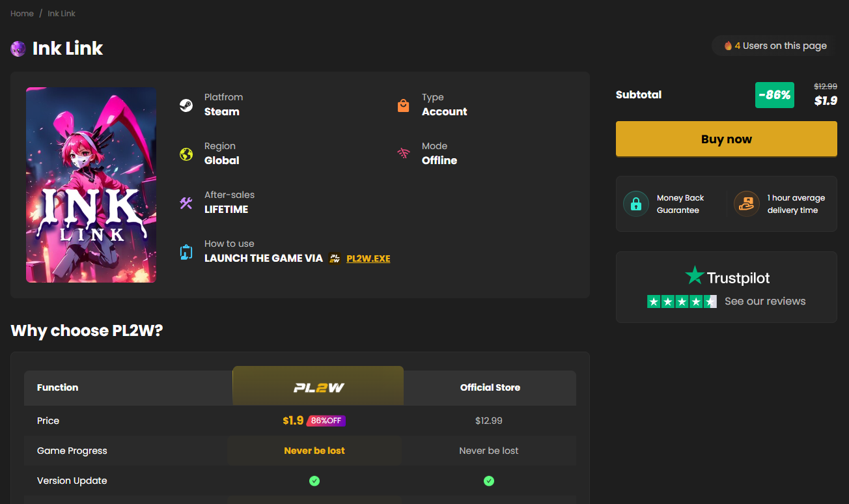Open See our reviews on Trustpilot
This screenshot has height=504, width=849.
point(765,301)
